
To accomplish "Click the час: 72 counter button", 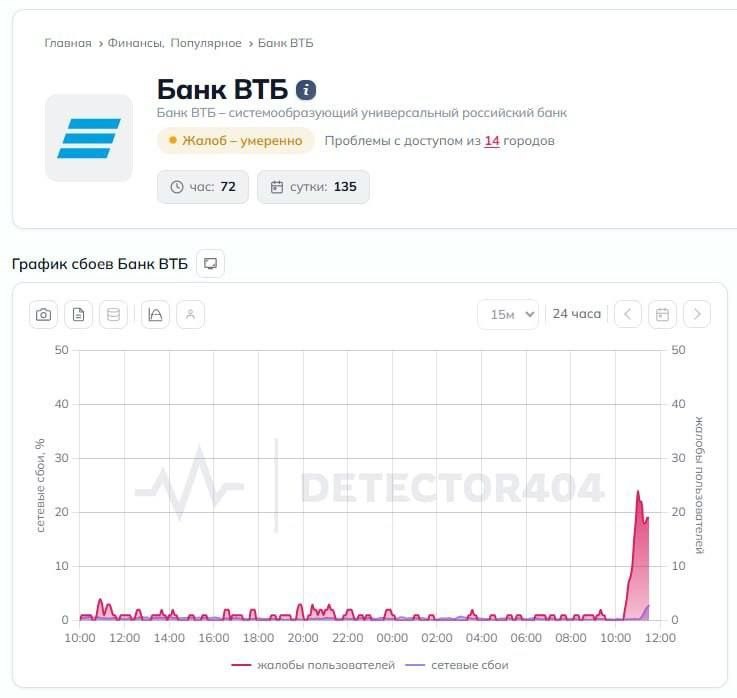I will pos(203,187).
